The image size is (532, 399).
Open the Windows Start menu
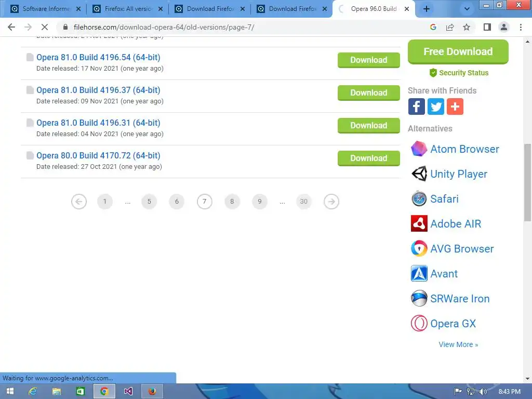pos(10,392)
